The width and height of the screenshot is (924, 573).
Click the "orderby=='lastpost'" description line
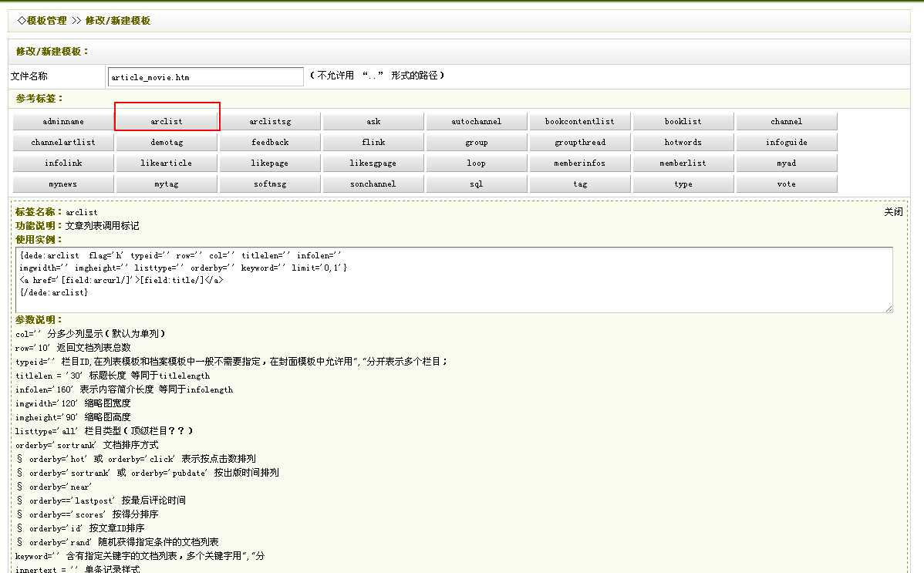[x=107, y=501]
